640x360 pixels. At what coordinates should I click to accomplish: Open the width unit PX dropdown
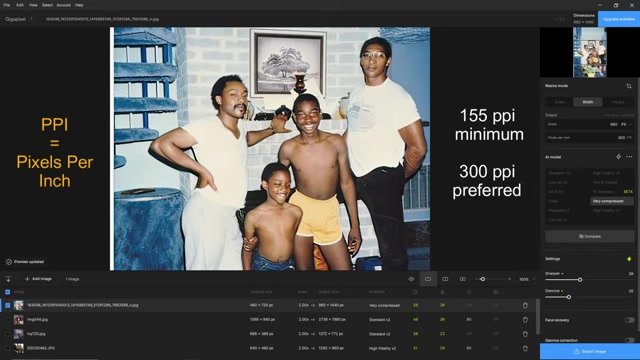[x=627, y=124]
